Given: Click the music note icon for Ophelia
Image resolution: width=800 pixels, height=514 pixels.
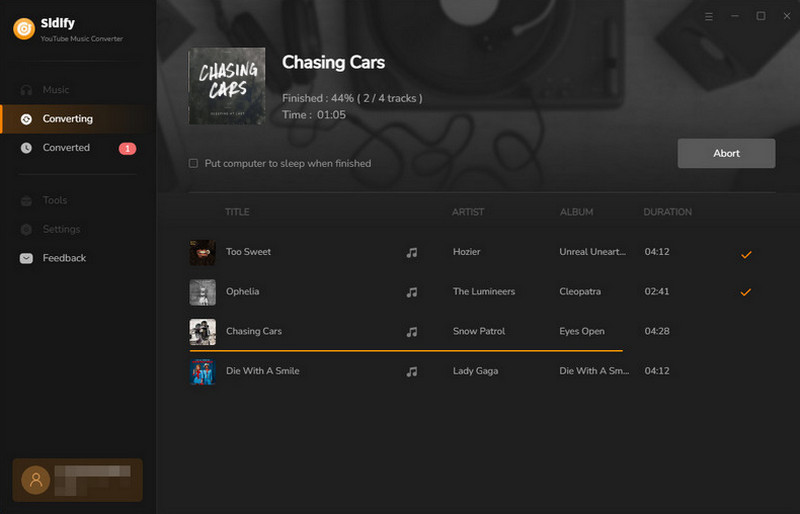Looking at the screenshot, I should click(x=412, y=292).
